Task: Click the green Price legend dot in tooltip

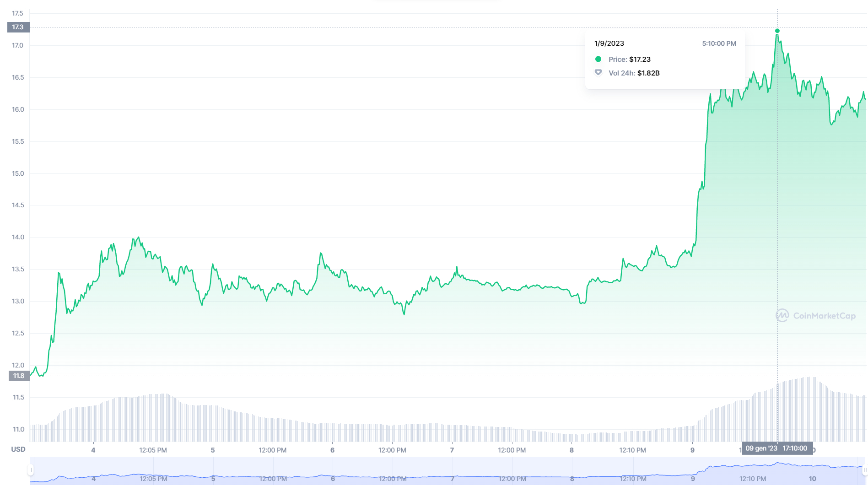Action: point(598,59)
